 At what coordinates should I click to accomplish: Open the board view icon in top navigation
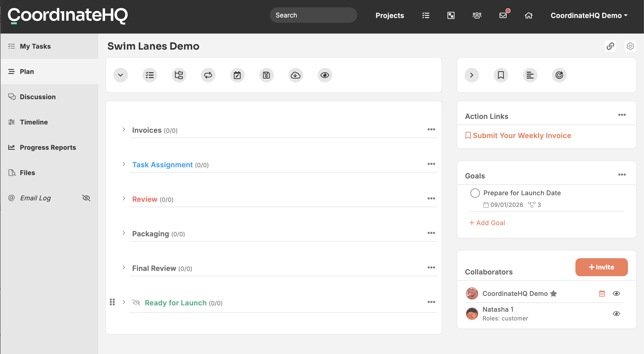click(x=451, y=16)
